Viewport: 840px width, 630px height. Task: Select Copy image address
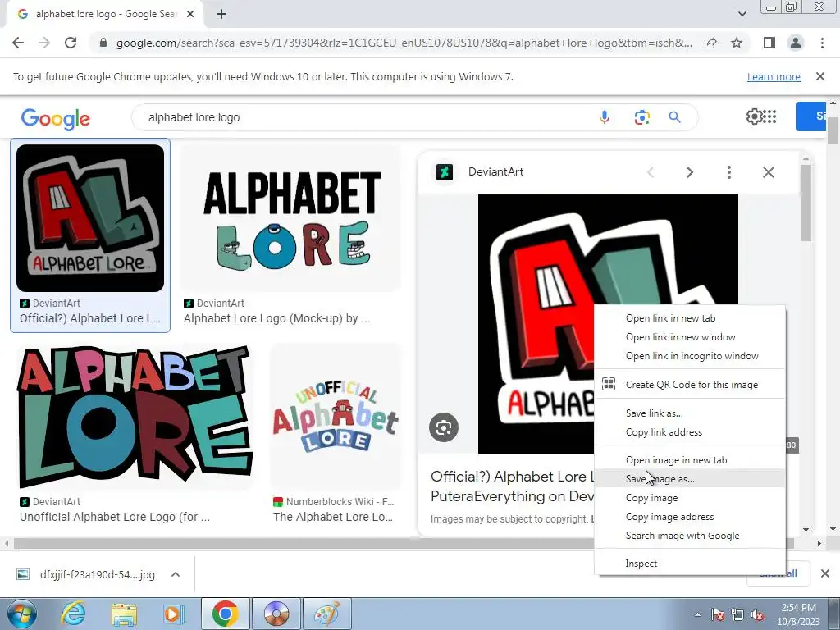(x=690, y=517)
